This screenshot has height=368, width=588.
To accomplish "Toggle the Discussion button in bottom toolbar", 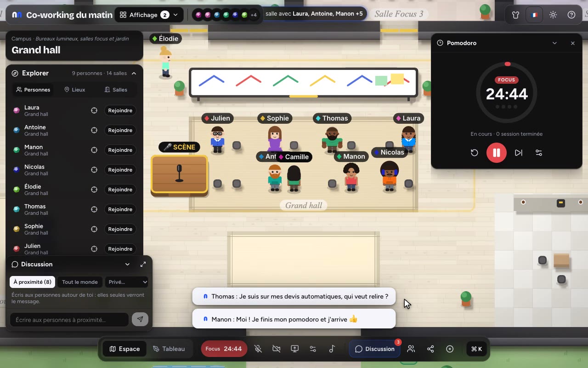I will point(375,349).
